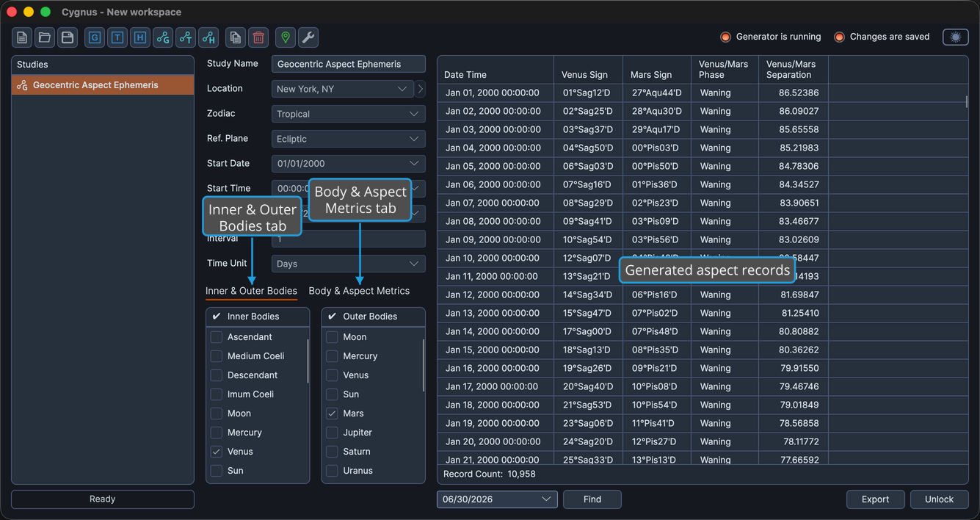Uncheck Venus in Inner Bodies
The width and height of the screenshot is (980, 520).
click(x=217, y=452)
